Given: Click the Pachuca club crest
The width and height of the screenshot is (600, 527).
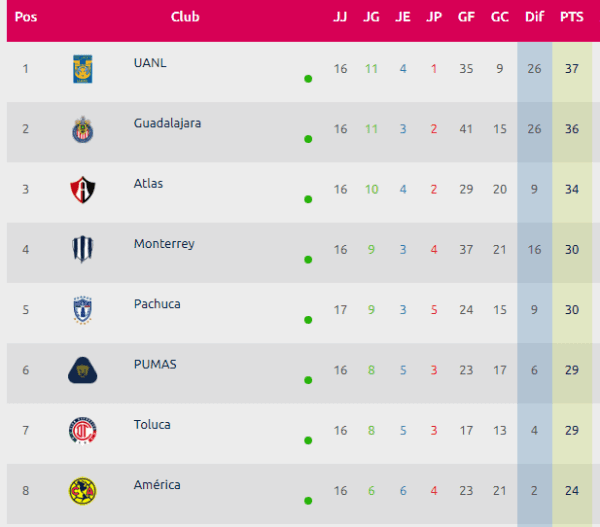Looking at the screenshot, I should [x=83, y=310].
